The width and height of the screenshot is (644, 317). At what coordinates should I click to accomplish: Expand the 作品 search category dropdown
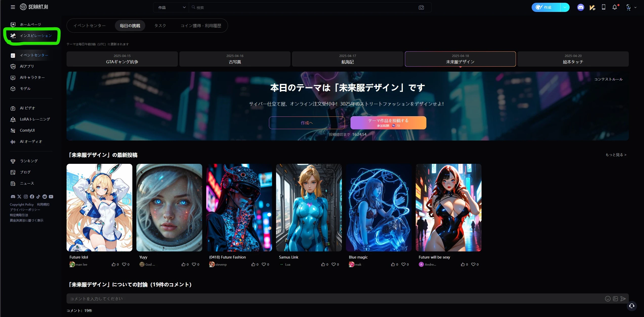pyautogui.click(x=172, y=7)
